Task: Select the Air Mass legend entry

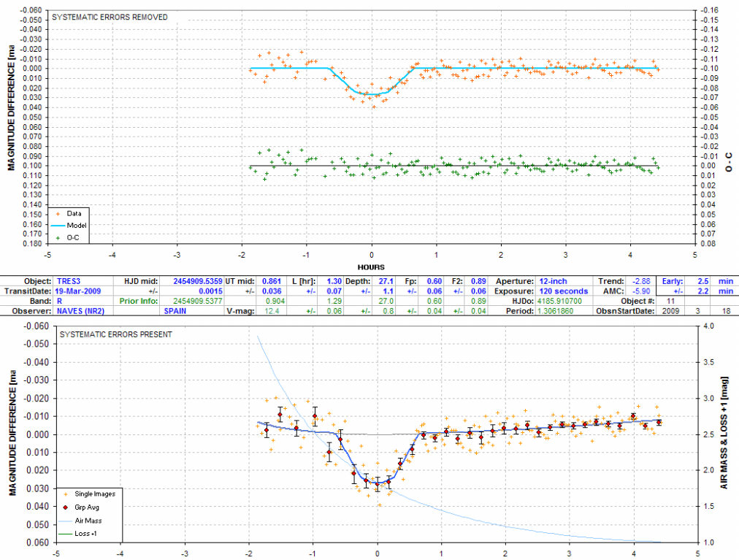Action: coord(88,521)
